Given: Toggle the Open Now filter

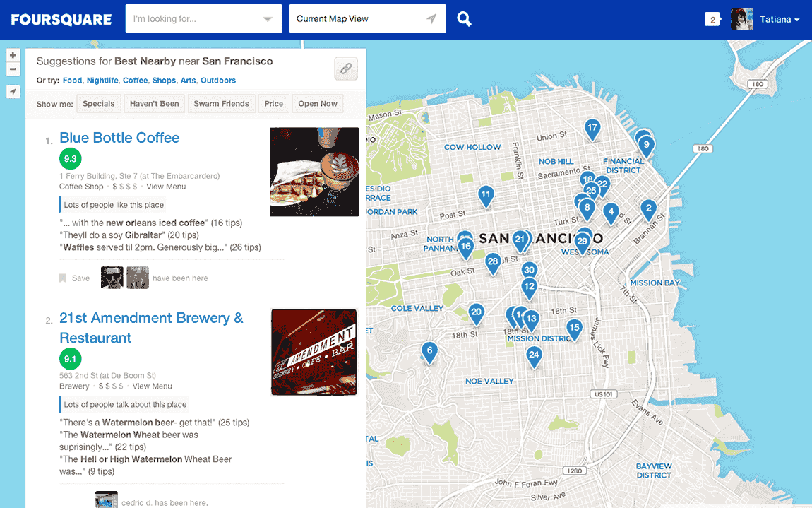Looking at the screenshot, I should point(318,104).
